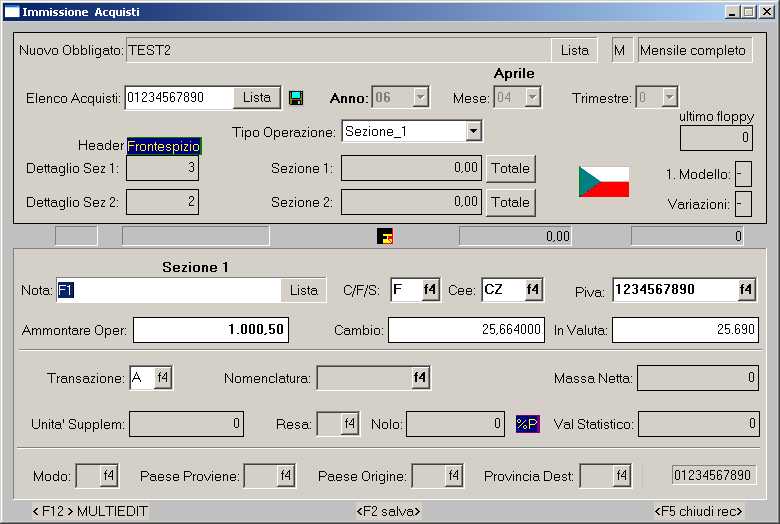Click f4 lookup beside Paese Proviene
This screenshot has width=780, height=524.
click(x=286, y=476)
